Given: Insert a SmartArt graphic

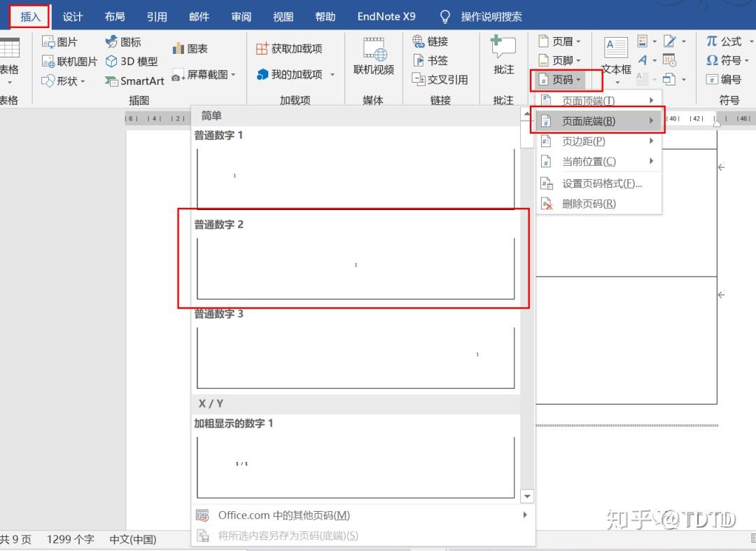Looking at the screenshot, I should point(134,81).
